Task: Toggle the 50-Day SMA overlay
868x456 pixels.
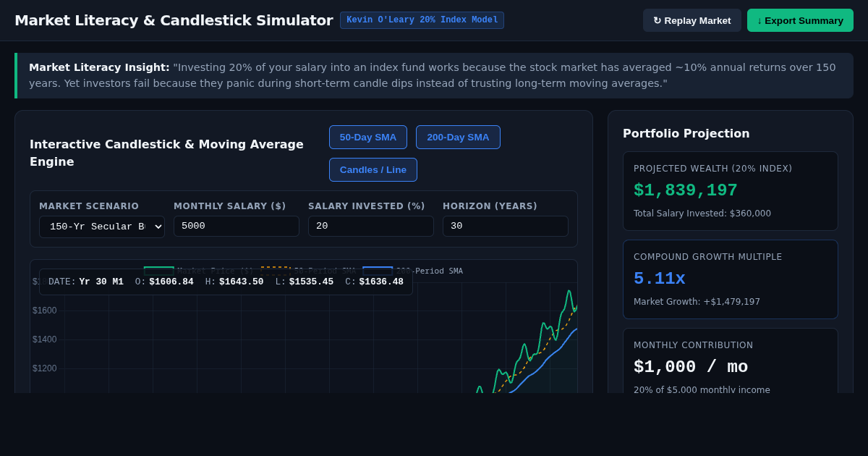Action: point(368,137)
